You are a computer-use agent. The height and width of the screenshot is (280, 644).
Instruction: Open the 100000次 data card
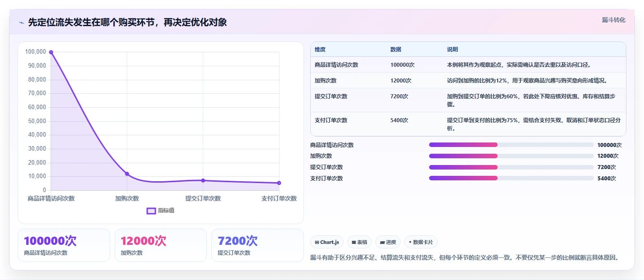click(x=64, y=245)
